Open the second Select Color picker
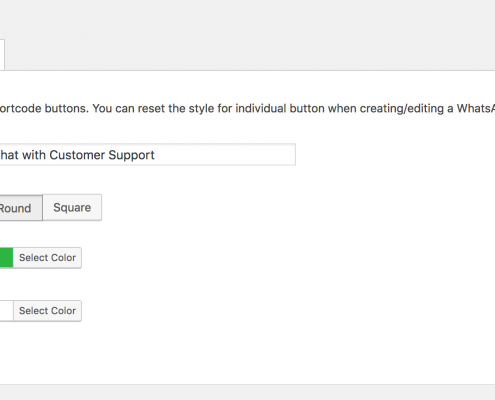Viewport: 495px width, 400px height. (47, 311)
